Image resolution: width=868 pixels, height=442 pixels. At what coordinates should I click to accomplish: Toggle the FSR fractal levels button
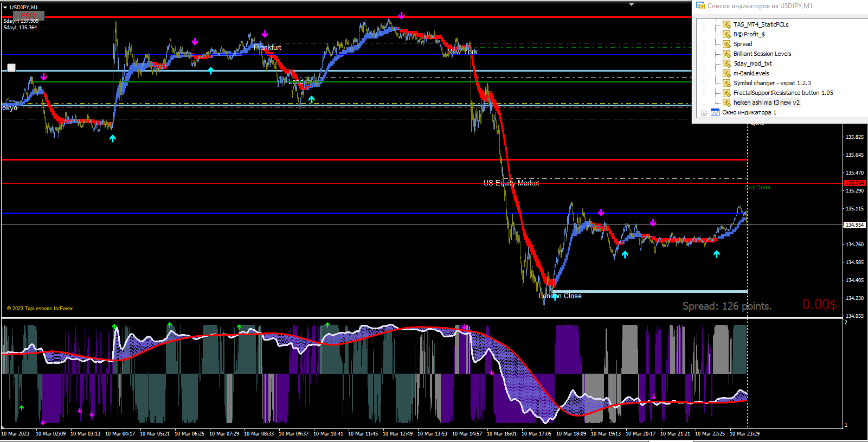(x=28, y=16)
